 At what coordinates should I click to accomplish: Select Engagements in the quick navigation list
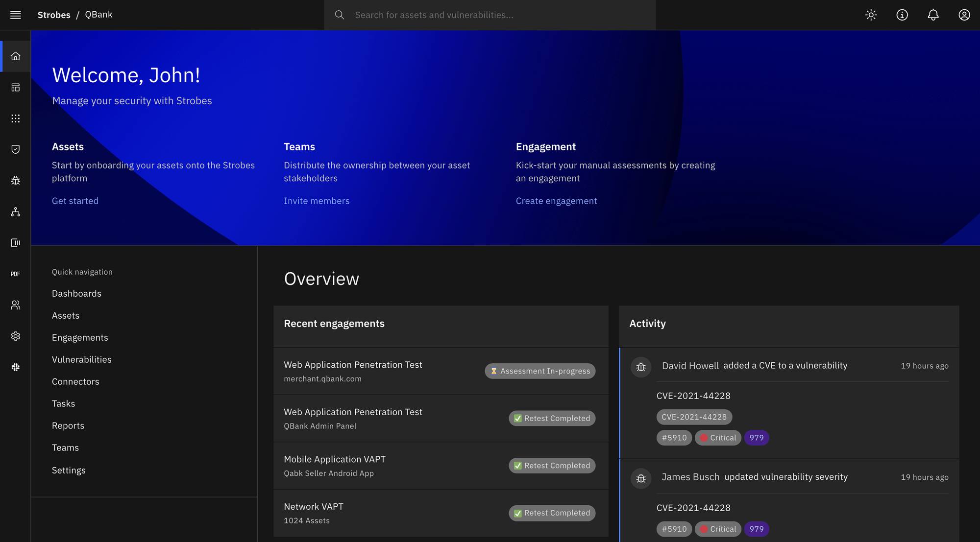click(x=80, y=337)
